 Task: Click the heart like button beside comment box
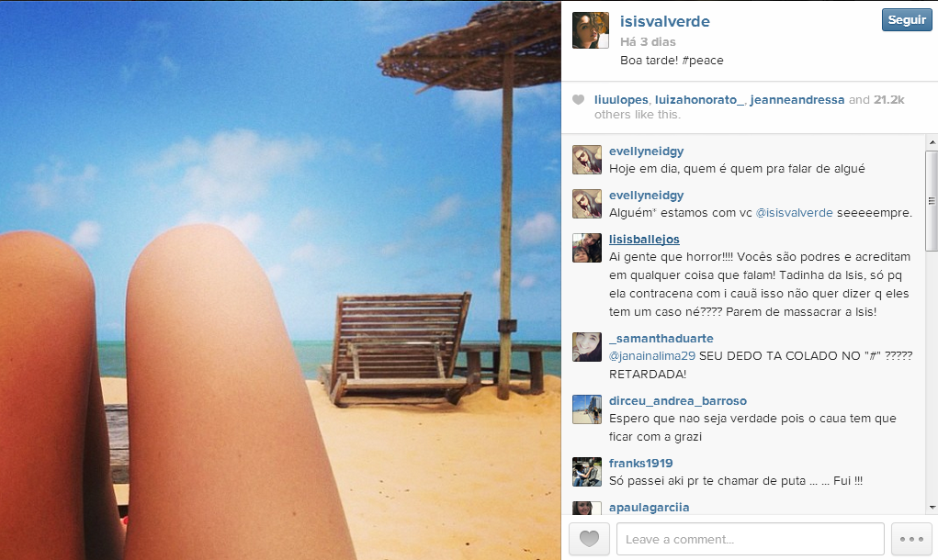pos(589,539)
